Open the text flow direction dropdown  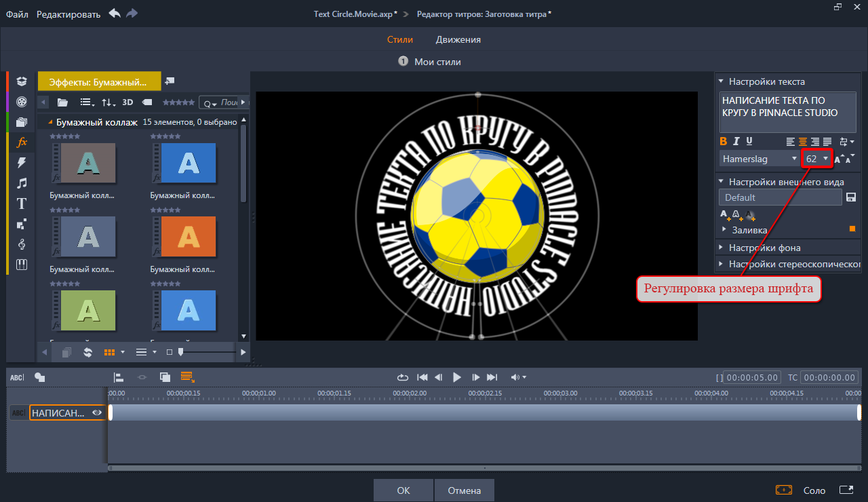click(x=847, y=142)
